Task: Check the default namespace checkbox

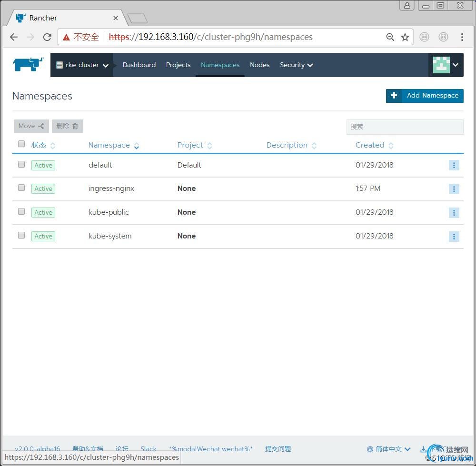Action: 21,164
